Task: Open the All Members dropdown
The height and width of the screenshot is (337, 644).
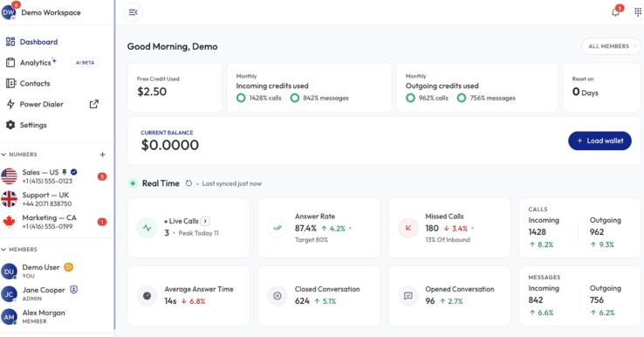Action: pos(611,46)
